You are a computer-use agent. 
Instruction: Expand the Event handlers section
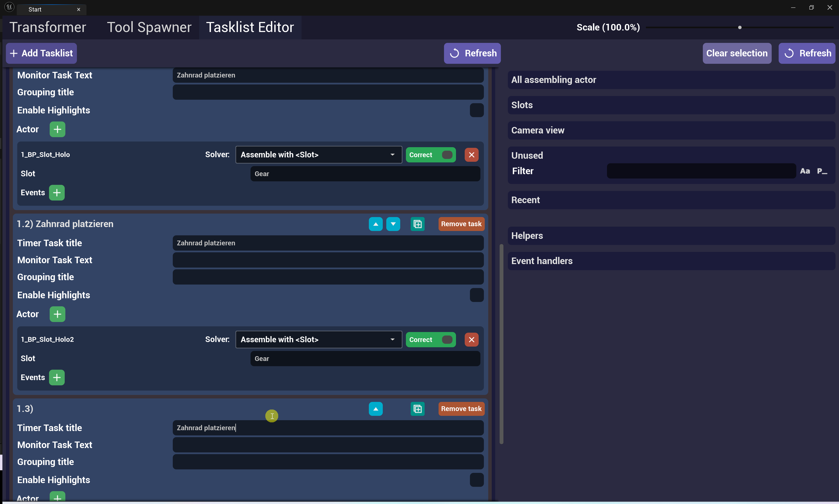(671, 261)
